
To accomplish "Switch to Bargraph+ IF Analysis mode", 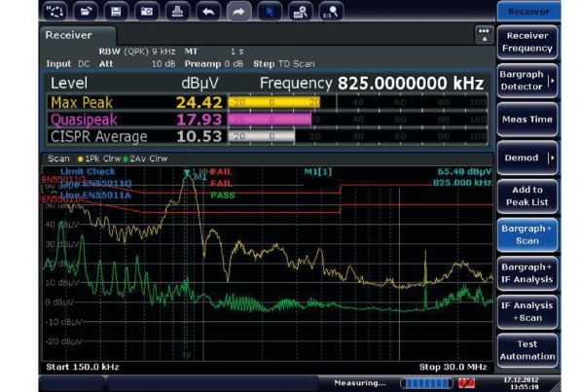I will click(527, 273).
